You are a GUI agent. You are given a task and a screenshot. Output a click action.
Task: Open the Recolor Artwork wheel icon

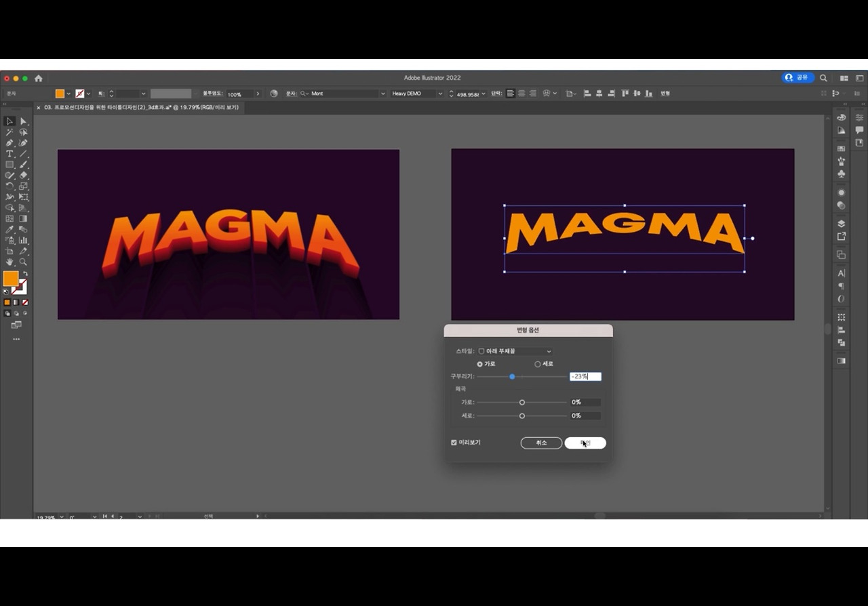pos(274,94)
